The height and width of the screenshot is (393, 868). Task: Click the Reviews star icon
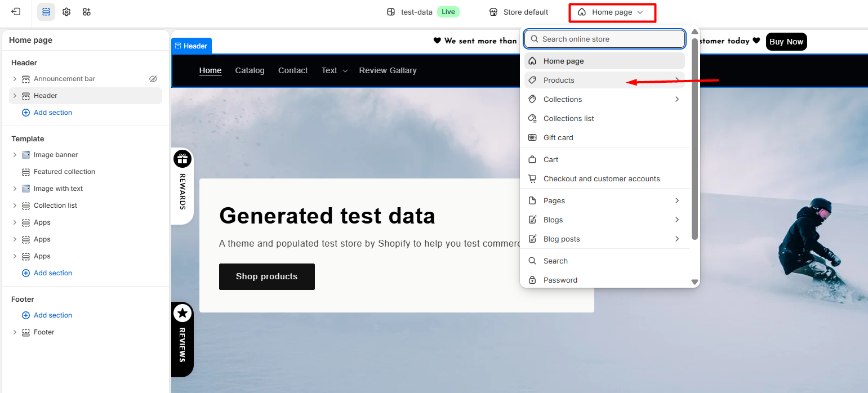click(182, 313)
